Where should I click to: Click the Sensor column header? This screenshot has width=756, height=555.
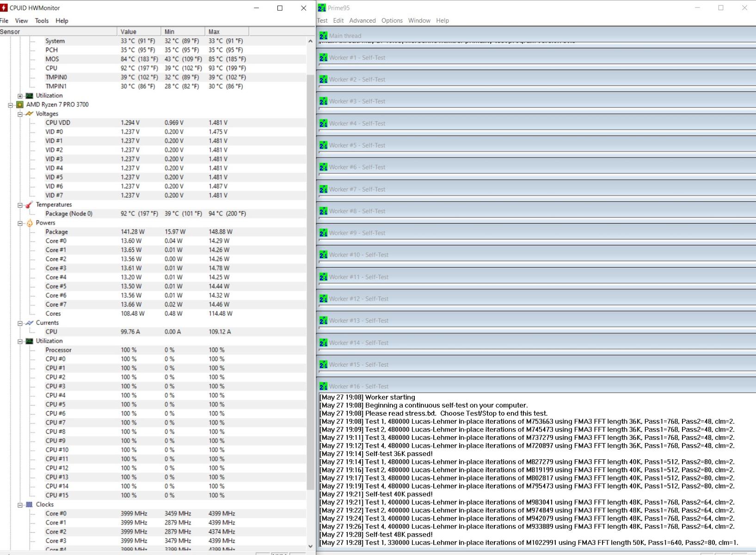58,31
